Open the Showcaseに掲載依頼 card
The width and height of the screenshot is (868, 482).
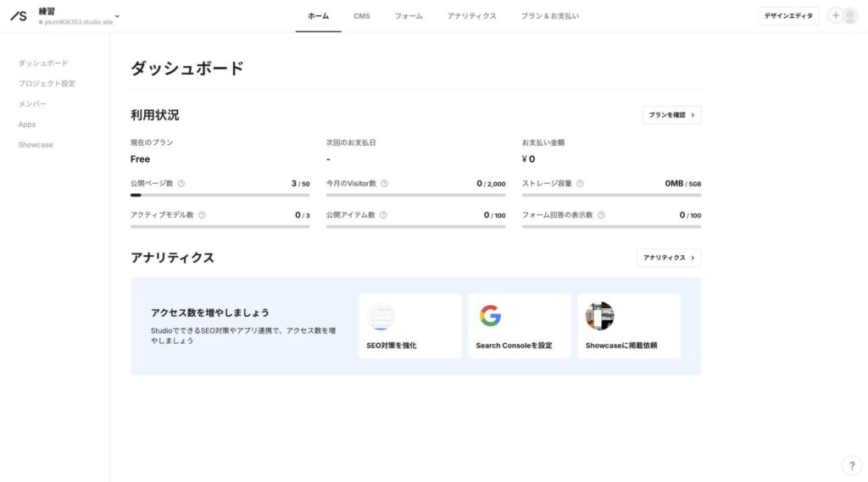tap(629, 326)
